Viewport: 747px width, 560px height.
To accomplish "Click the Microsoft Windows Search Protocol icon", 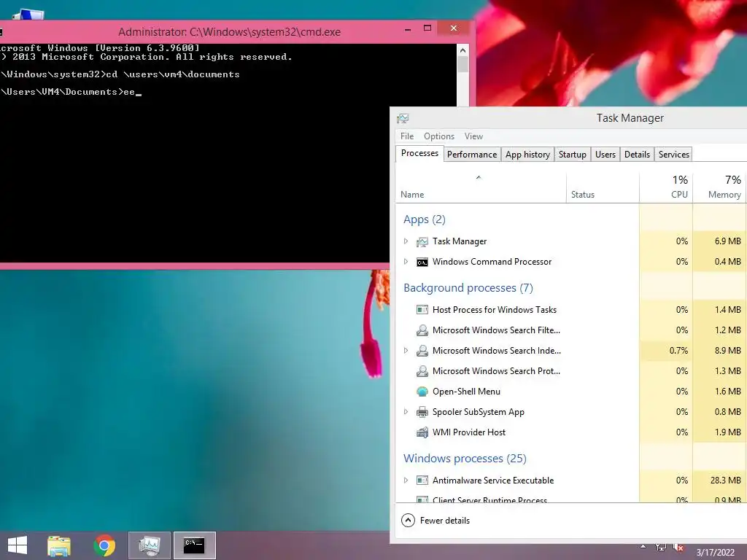I will 422,371.
